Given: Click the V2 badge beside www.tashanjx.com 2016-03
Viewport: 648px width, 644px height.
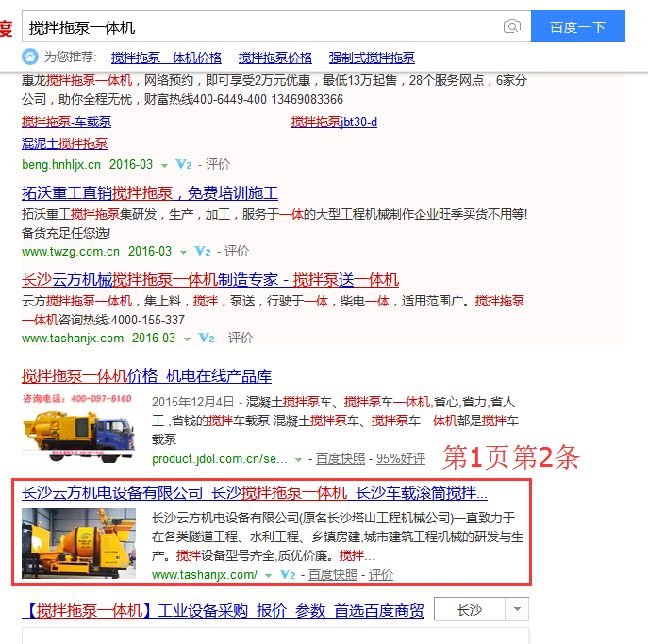Looking at the screenshot, I should [206, 338].
